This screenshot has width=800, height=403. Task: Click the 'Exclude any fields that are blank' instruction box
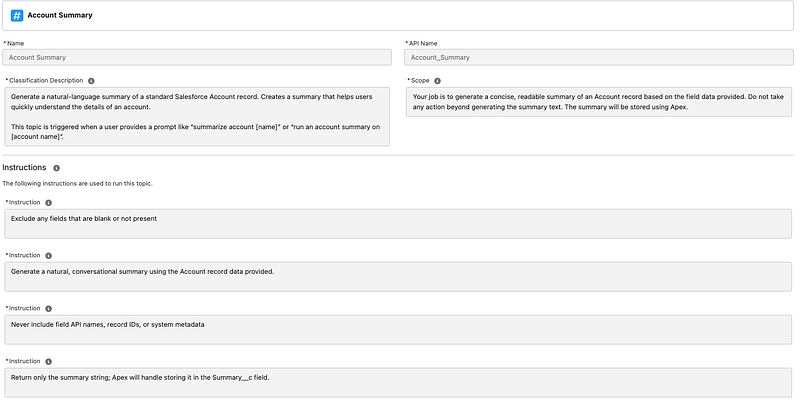[398, 223]
